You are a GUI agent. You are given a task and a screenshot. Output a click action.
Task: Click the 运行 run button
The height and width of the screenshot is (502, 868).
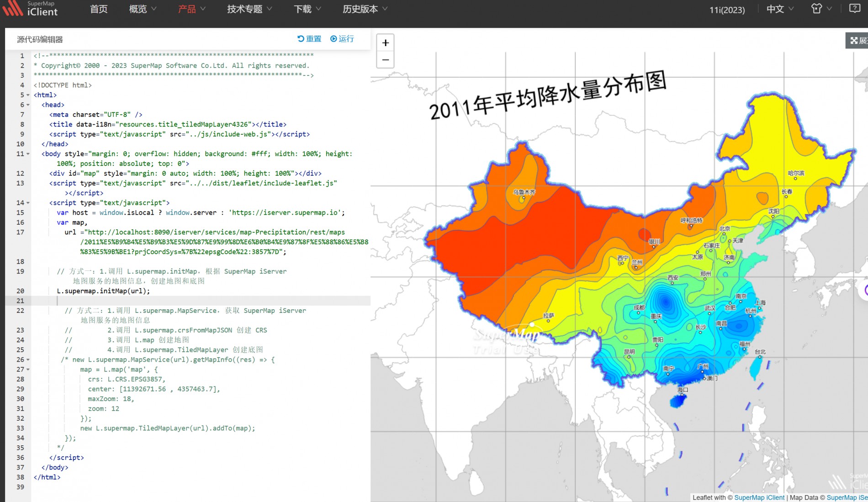coord(342,39)
